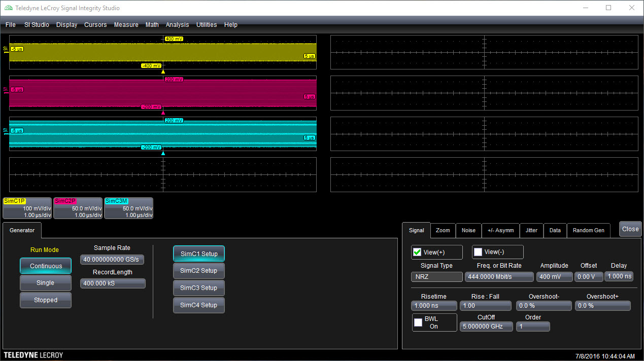The height and width of the screenshot is (361, 644).
Task: Switch to the Signal tab
Action: pos(417,230)
